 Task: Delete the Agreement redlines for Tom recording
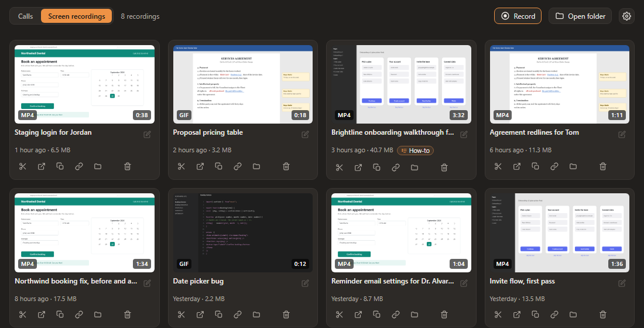click(x=602, y=166)
